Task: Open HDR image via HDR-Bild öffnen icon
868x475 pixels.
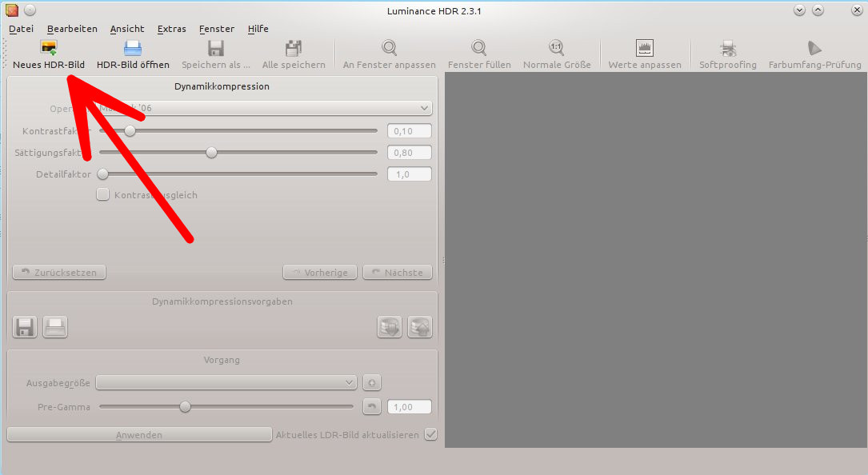Action: click(133, 48)
